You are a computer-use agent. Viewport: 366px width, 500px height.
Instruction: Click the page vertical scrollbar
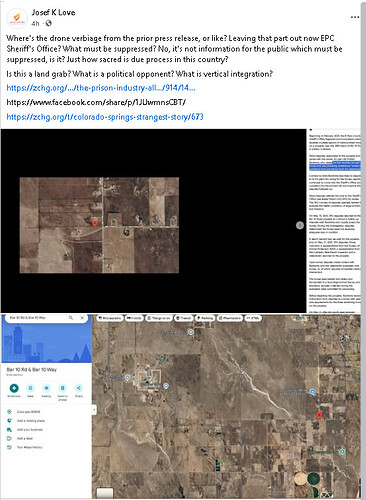[363, 250]
